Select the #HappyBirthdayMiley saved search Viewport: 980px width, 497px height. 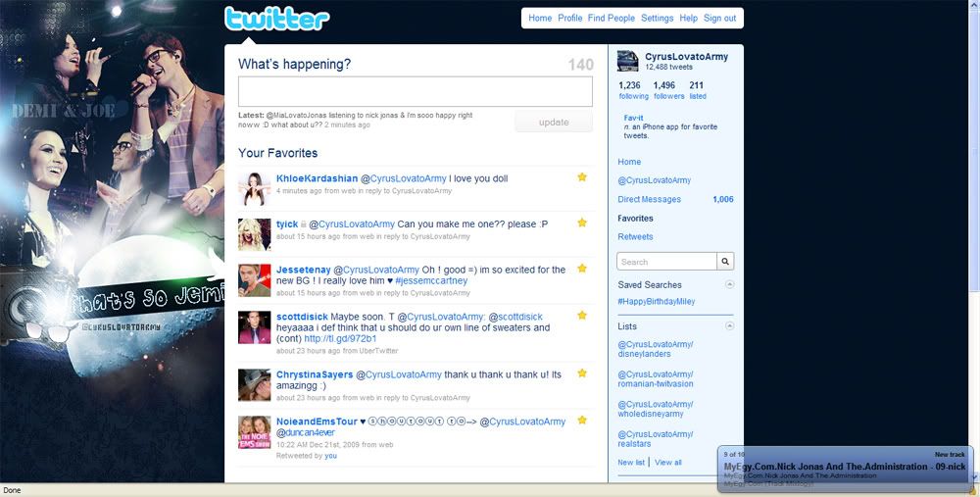(656, 302)
